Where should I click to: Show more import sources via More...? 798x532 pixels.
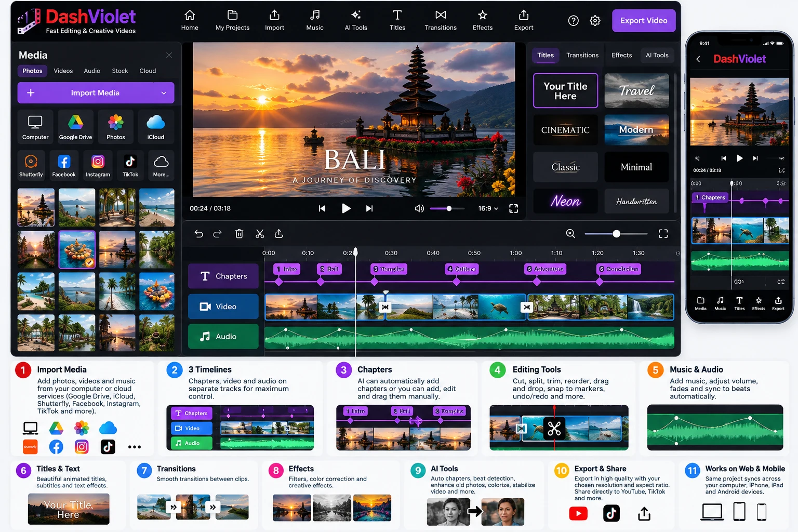click(161, 165)
